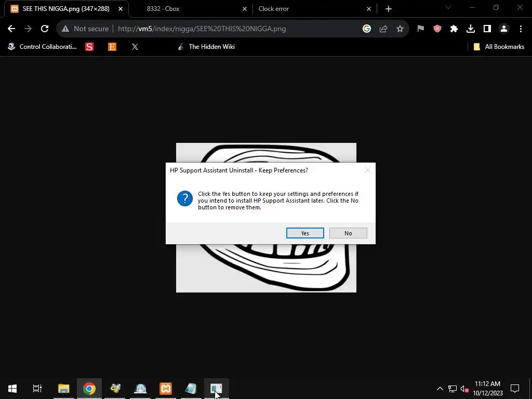
Task: Share this page icon
Action: 383,29
